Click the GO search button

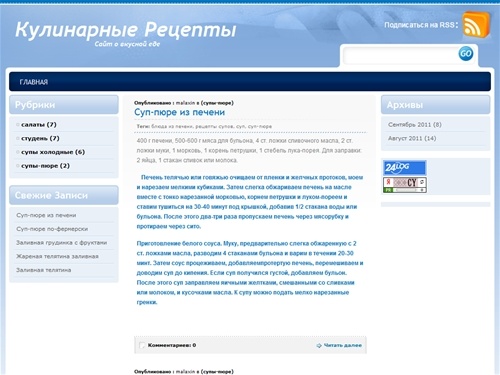466,53
